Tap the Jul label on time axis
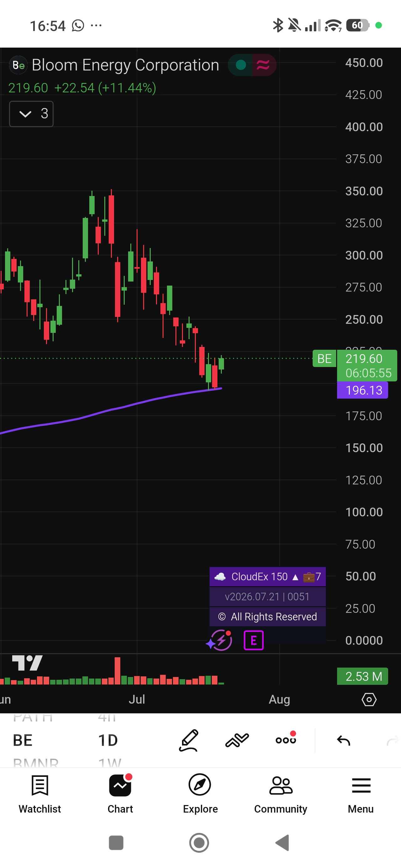 point(137,700)
